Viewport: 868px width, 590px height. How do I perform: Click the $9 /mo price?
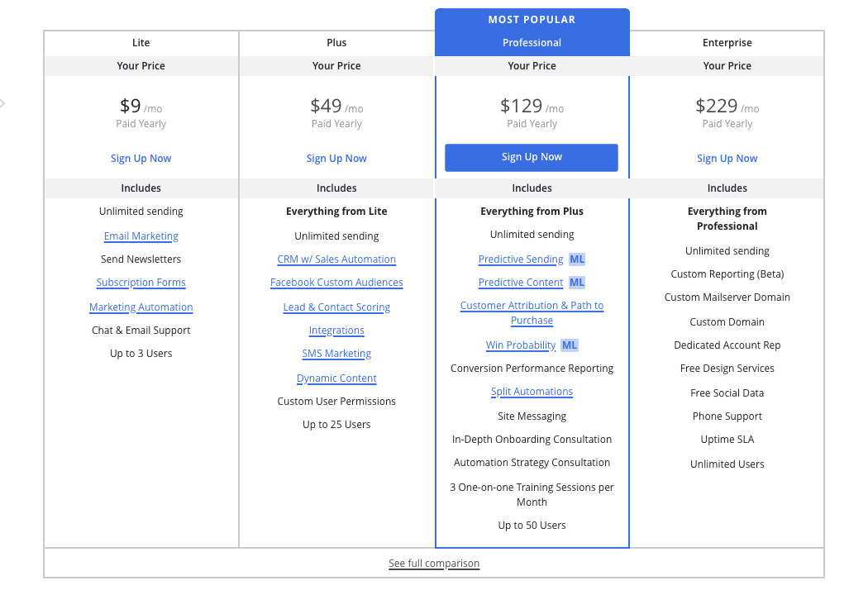point(141,106)
